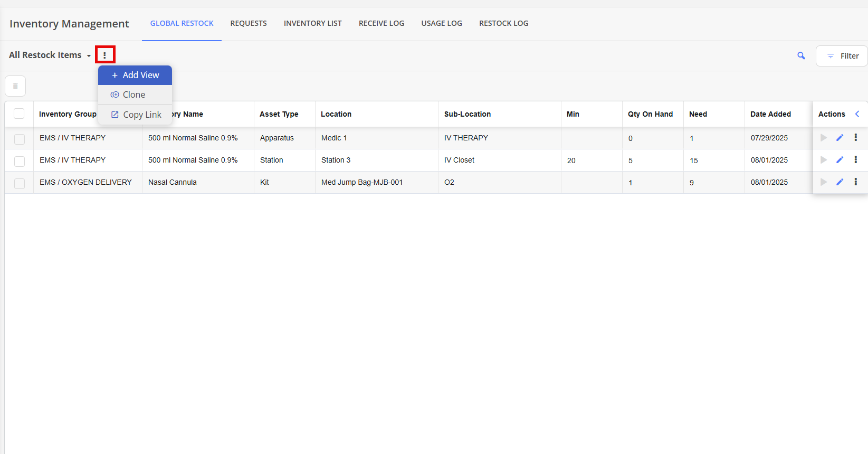Choose Clone from the menu
The width and height of the screenshot is (868, 454).
click(x=135, y=94)
